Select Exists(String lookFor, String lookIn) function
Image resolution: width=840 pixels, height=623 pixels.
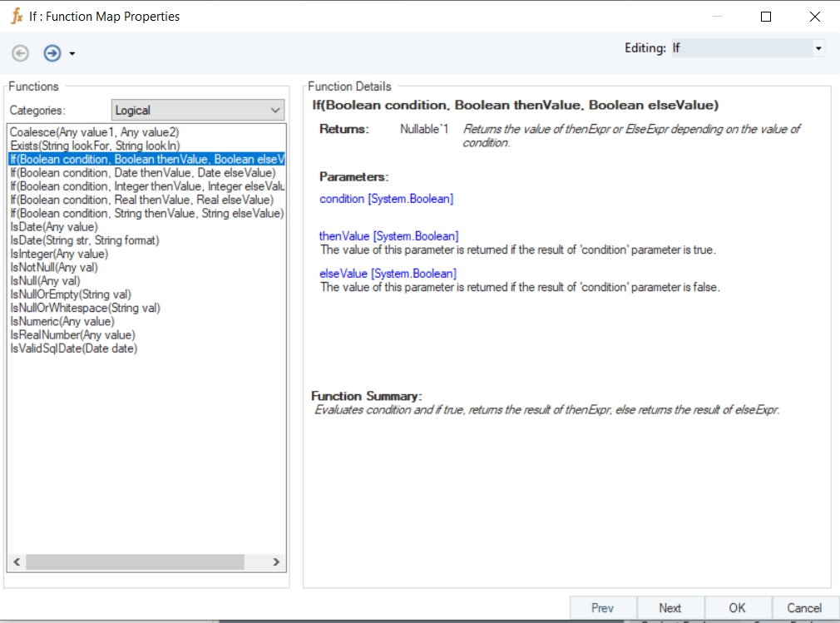pos(95,146)
